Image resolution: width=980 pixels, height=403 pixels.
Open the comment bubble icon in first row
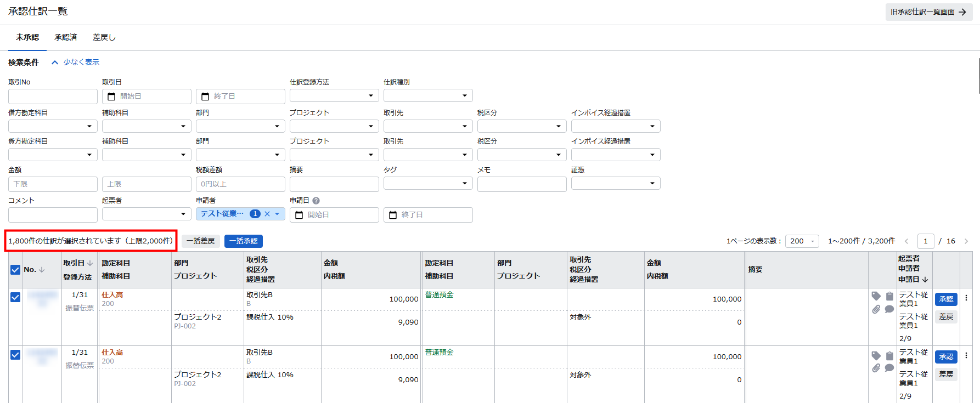(889, 309)
